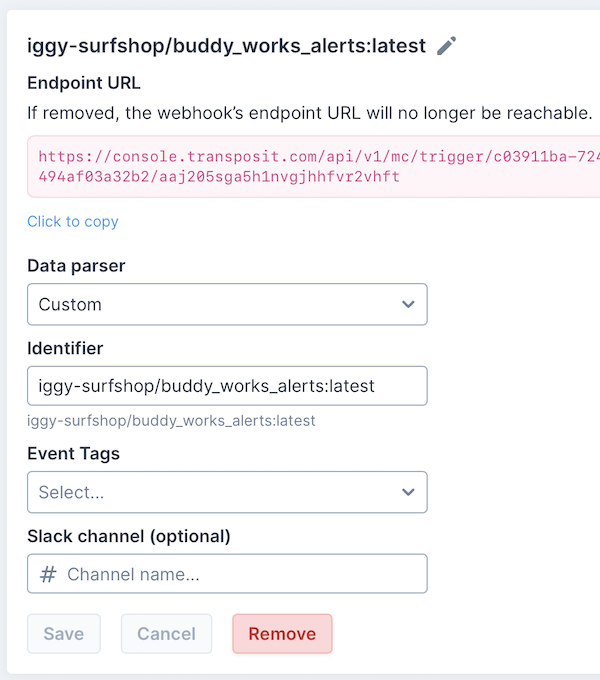Open the Event Tags Select... box

[x=227, y=492]
